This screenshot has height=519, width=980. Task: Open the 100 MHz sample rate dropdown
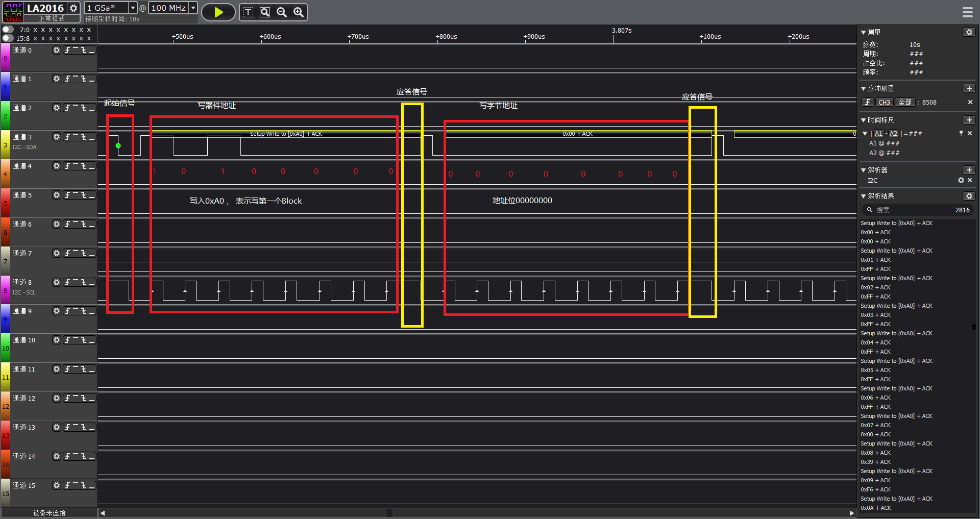tap(193, 8)
